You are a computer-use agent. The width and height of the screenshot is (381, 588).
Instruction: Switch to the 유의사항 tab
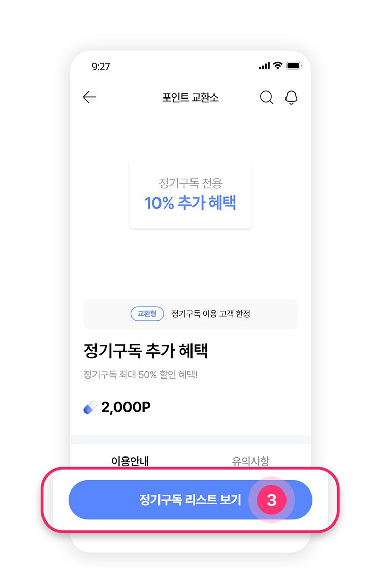click(250, 461)
